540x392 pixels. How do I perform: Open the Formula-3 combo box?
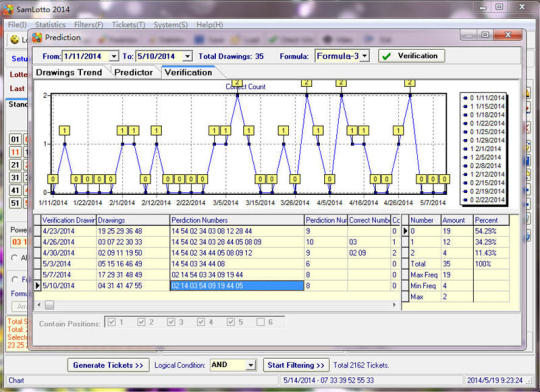[365, 56]
